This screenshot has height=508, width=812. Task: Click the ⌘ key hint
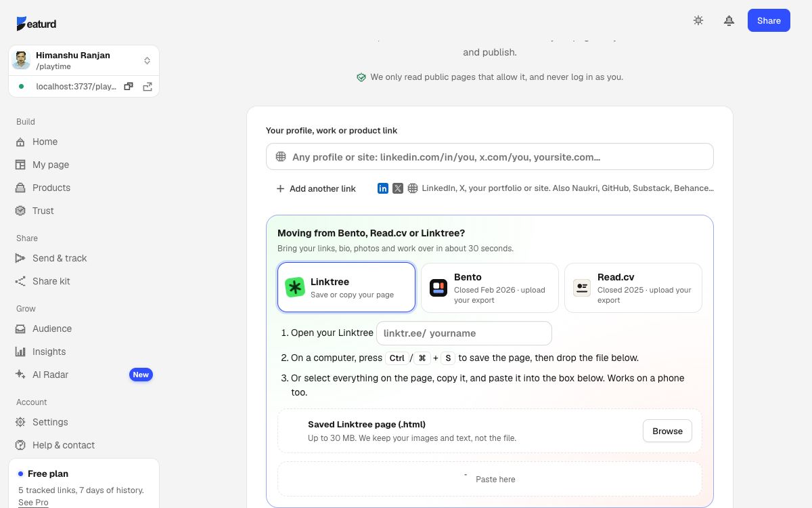coord(422,358)
